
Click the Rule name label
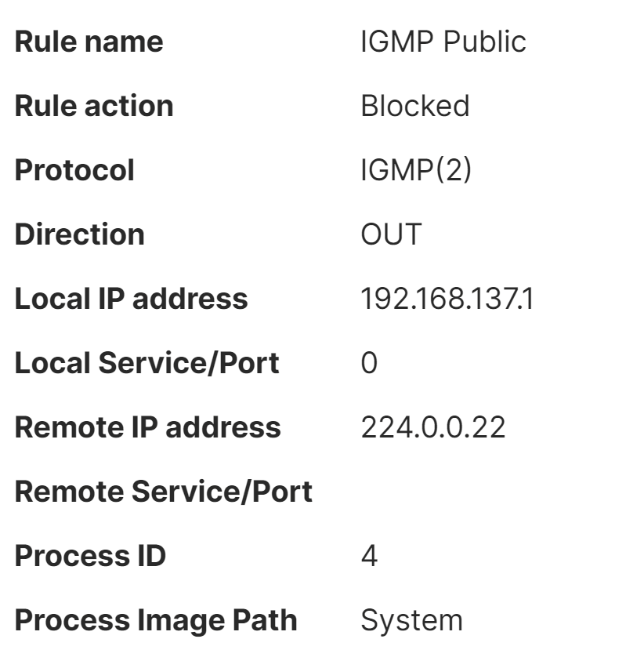coord(89,42)
